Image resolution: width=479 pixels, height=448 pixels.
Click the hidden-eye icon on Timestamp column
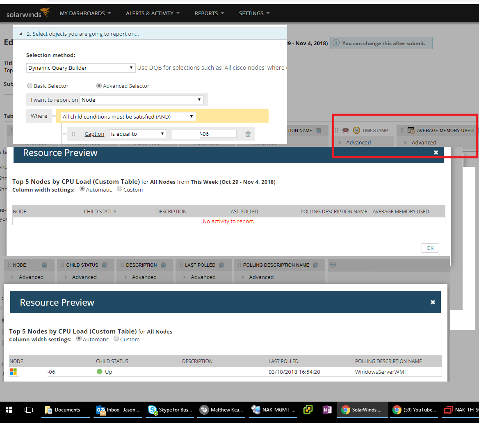[345, 130]
